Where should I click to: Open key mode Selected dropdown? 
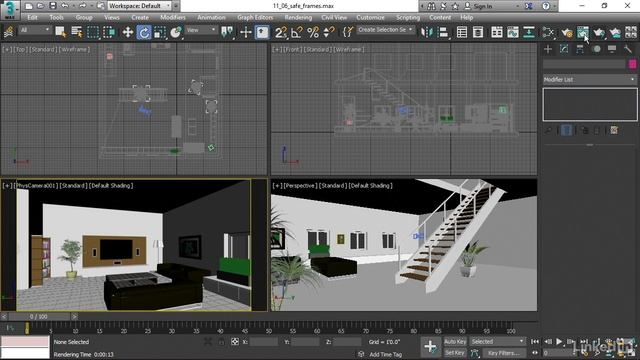497,342
